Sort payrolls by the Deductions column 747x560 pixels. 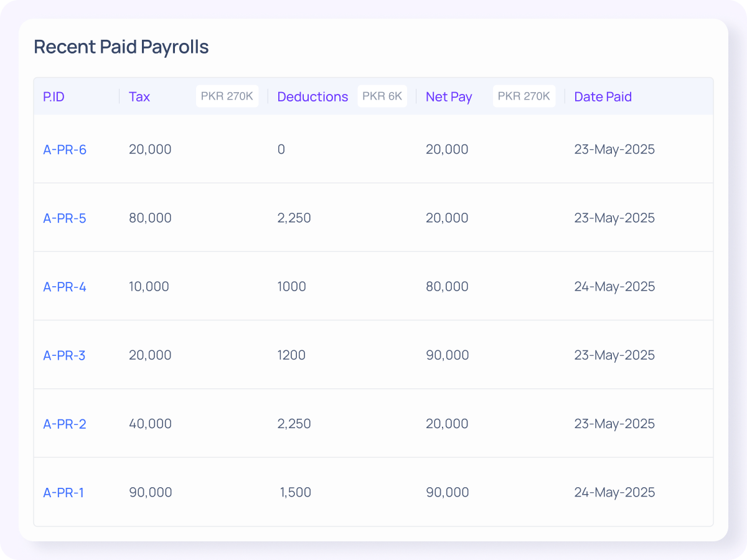point(312,96)
